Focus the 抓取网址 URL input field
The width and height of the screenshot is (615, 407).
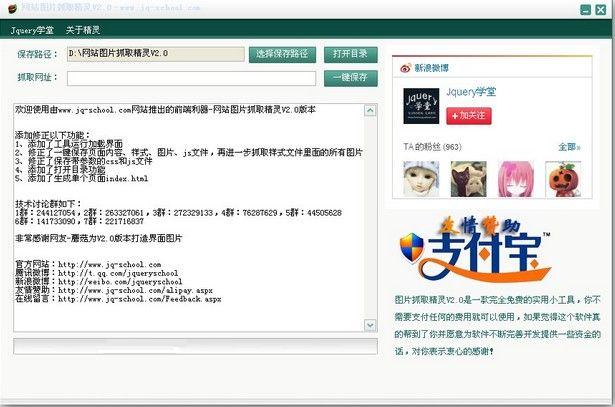(191, 78)
